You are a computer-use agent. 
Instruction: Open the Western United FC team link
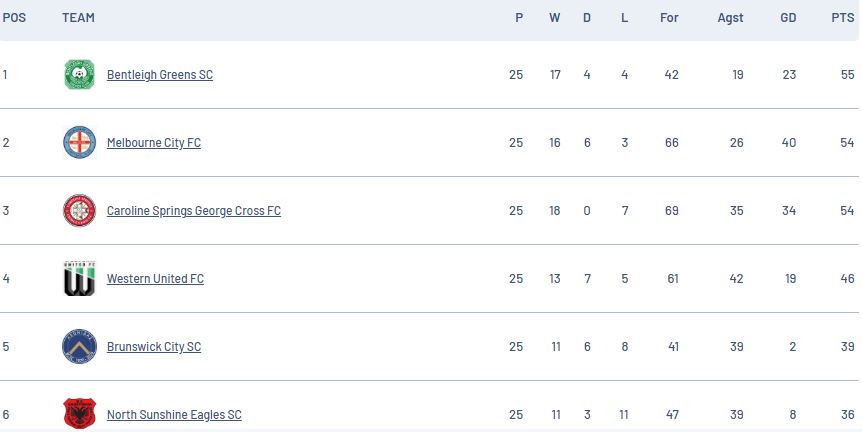[x=155, y=279]
